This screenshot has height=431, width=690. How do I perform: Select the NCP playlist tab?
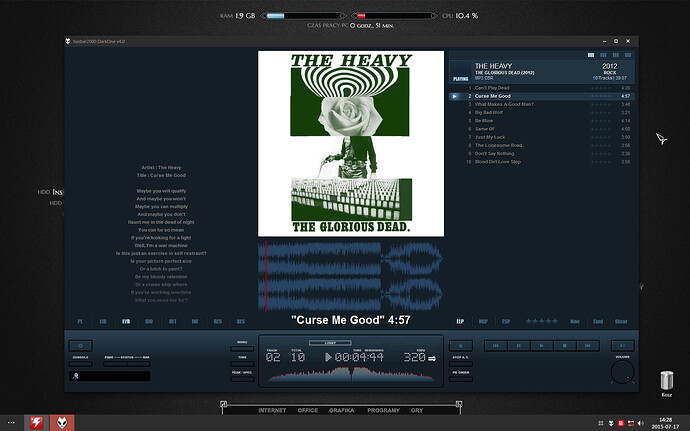point(483,321)
